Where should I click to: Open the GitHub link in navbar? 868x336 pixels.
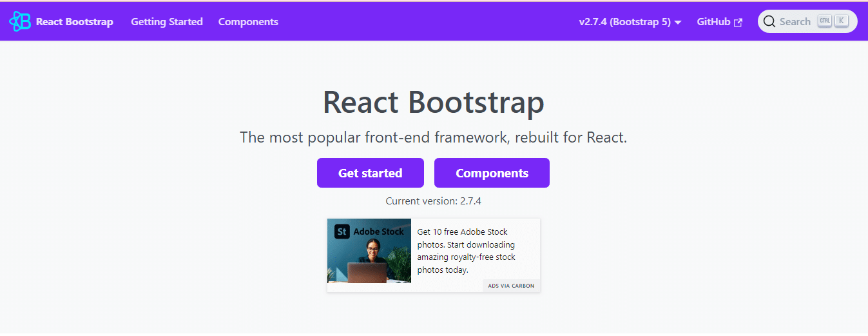[719, 22]
